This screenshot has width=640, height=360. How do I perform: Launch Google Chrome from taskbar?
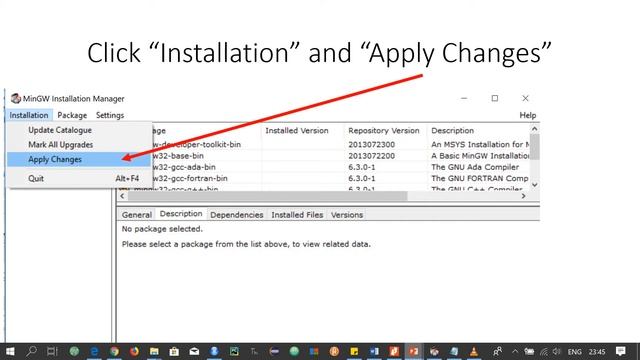[x=114, y=351]
